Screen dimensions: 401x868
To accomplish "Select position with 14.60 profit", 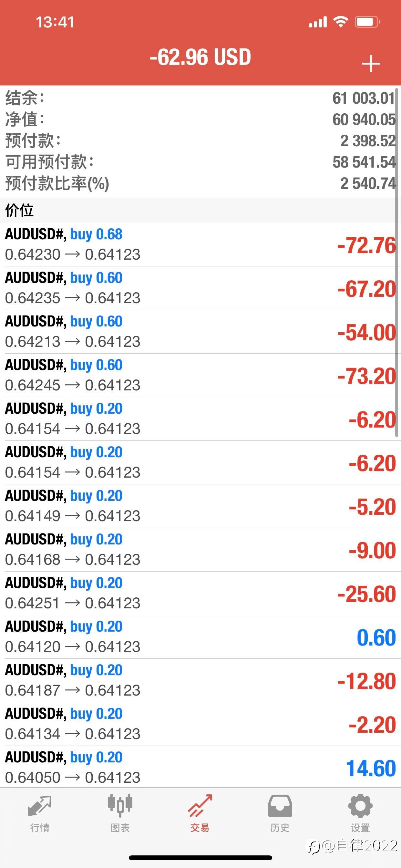I will click(200, 767).
